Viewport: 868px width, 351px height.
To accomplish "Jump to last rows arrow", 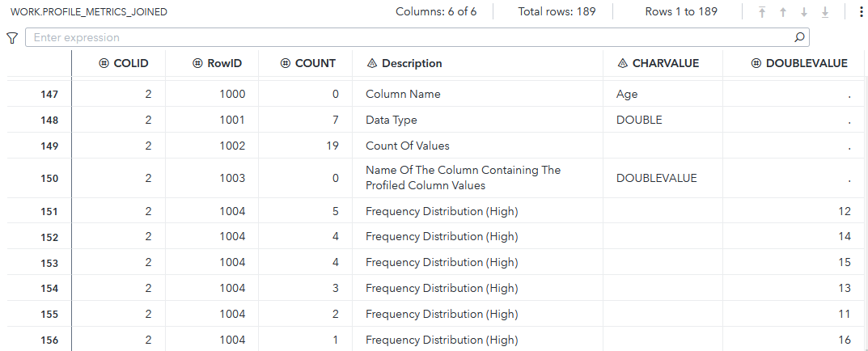I will [825, 12].
